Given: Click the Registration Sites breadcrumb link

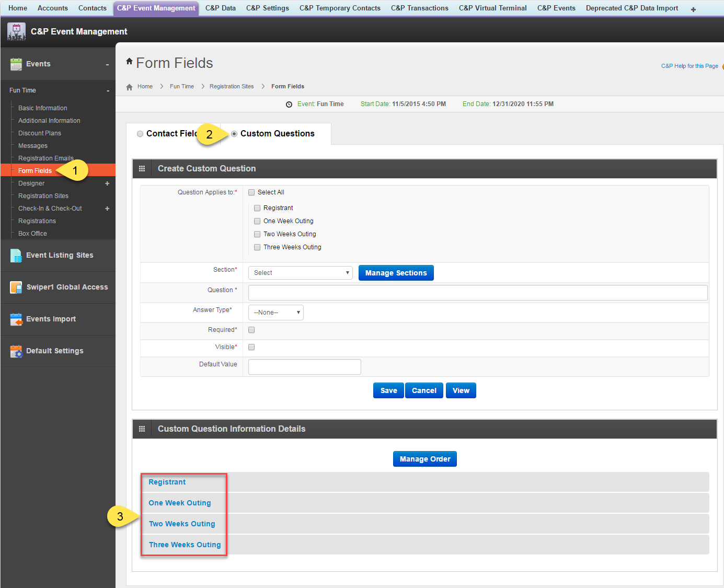Looking at the screenshot, I should pos(232,87).
